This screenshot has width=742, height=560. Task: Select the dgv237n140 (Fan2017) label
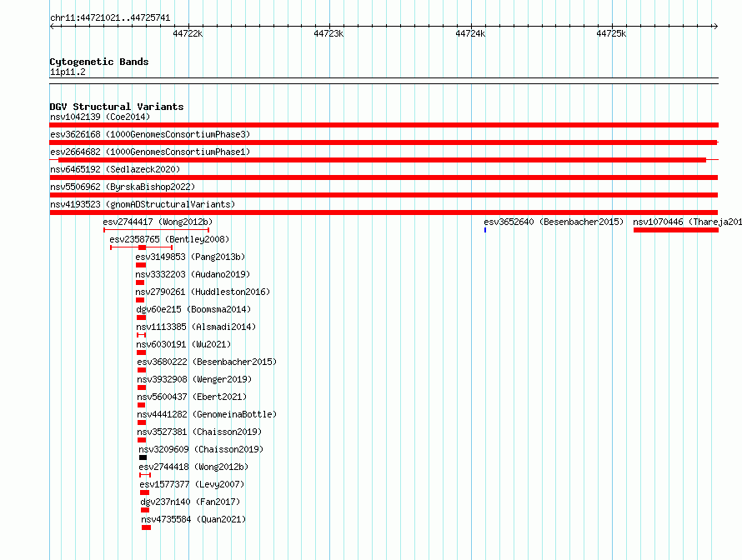click(x=190, y=502)
